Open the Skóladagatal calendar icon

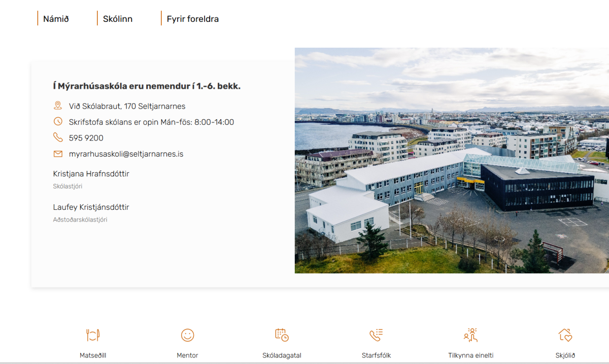[282, 335]
